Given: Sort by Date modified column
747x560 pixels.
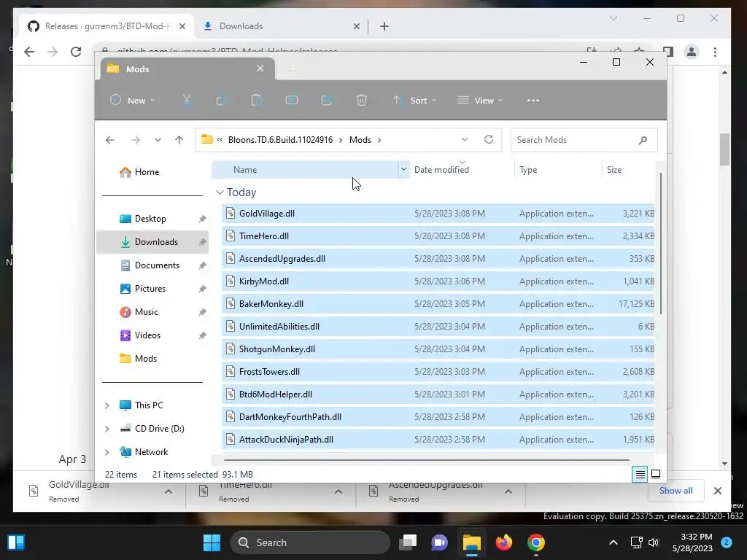Looking at the screenshot, I should 441,169.
